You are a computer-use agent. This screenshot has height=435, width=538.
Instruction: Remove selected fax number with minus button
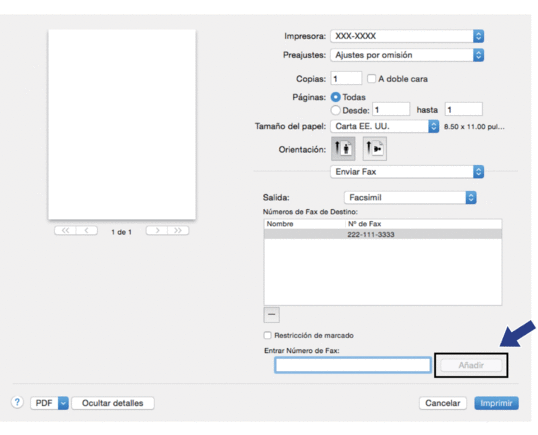point(271,315)
